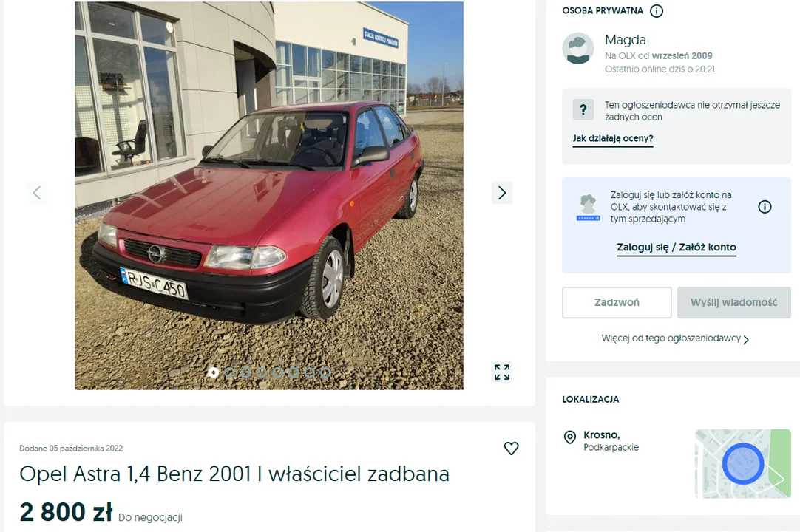Viewport: 800px width, 532px height.
Task: Open Jak działają oceny link
Action: [x=613, y=138]
